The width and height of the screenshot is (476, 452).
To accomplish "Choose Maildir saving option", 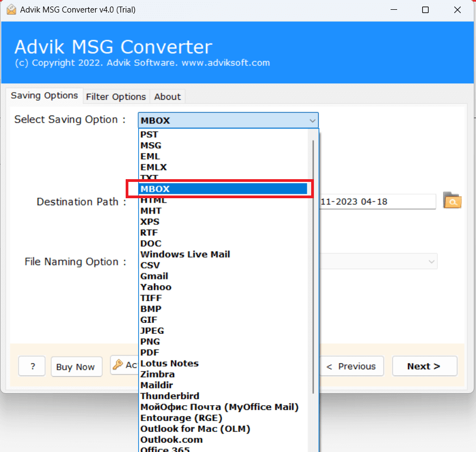I will click(224, 385).
